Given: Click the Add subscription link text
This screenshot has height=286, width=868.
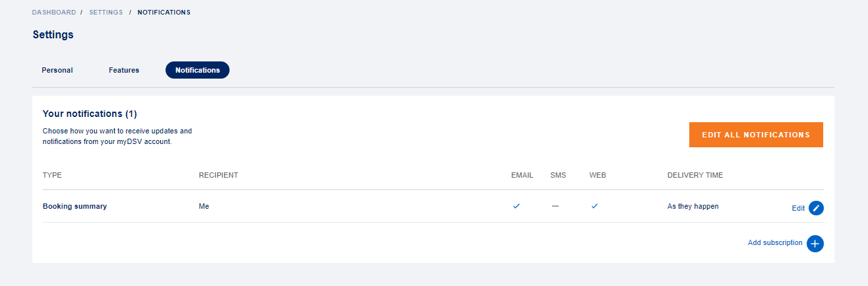Looking at the screenshot, I should (x=775, y=243).
